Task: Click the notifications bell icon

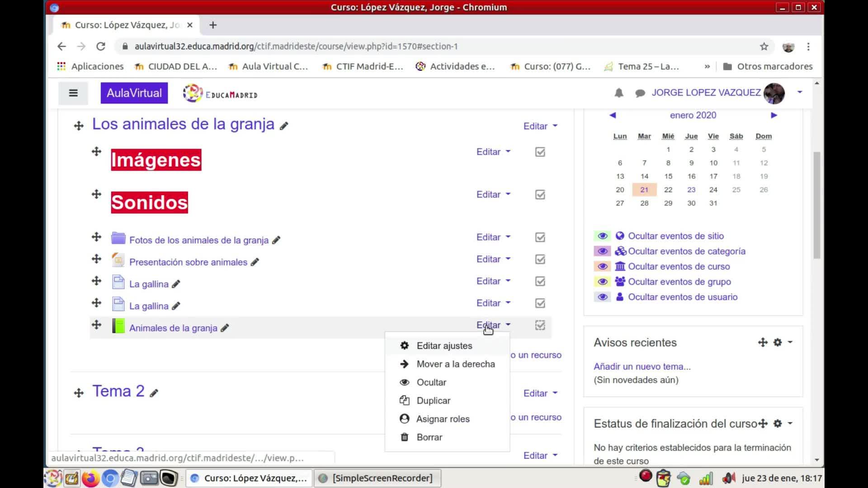Action: click(619, 93)
